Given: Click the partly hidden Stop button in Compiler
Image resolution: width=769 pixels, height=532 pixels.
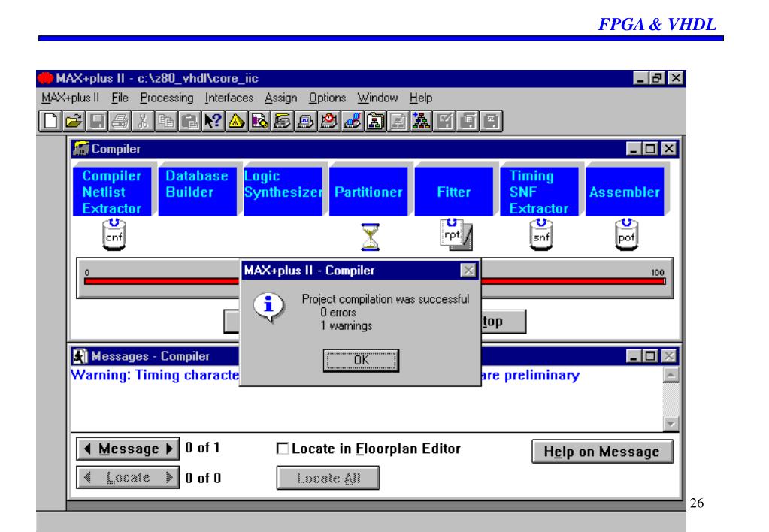Looking at the screenshot, I should click(x=504, y=322).
